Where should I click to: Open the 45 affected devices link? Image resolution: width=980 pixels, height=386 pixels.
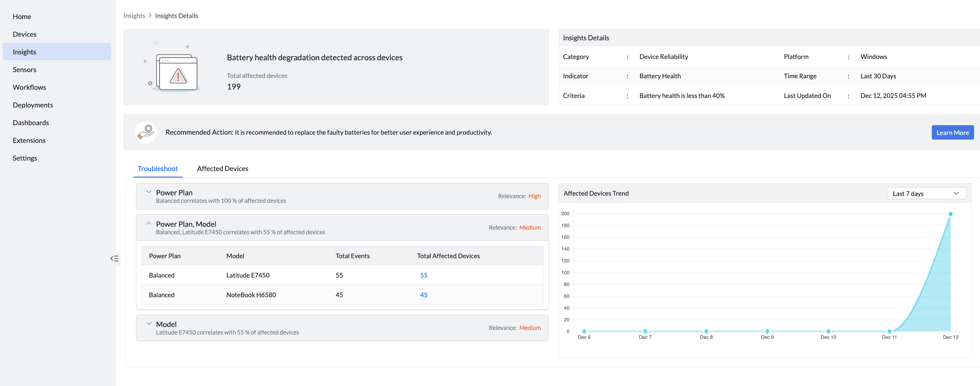click(423, 295)
